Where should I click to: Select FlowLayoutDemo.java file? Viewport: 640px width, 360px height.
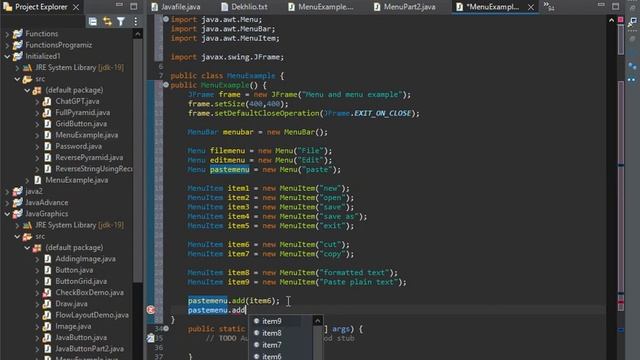(91, 315)
